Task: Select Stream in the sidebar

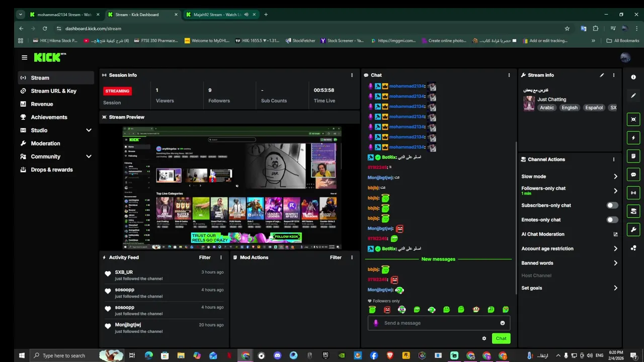Action: pos(56,78)
